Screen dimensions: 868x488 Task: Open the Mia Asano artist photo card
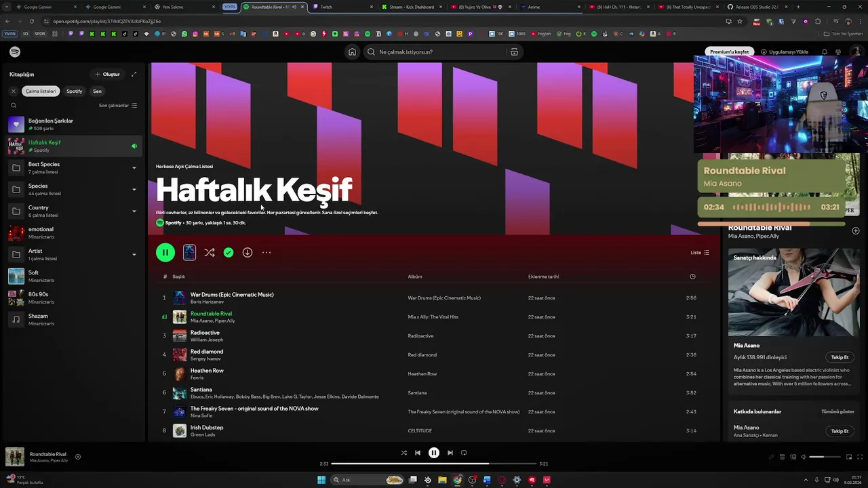(x=793, y=292)
